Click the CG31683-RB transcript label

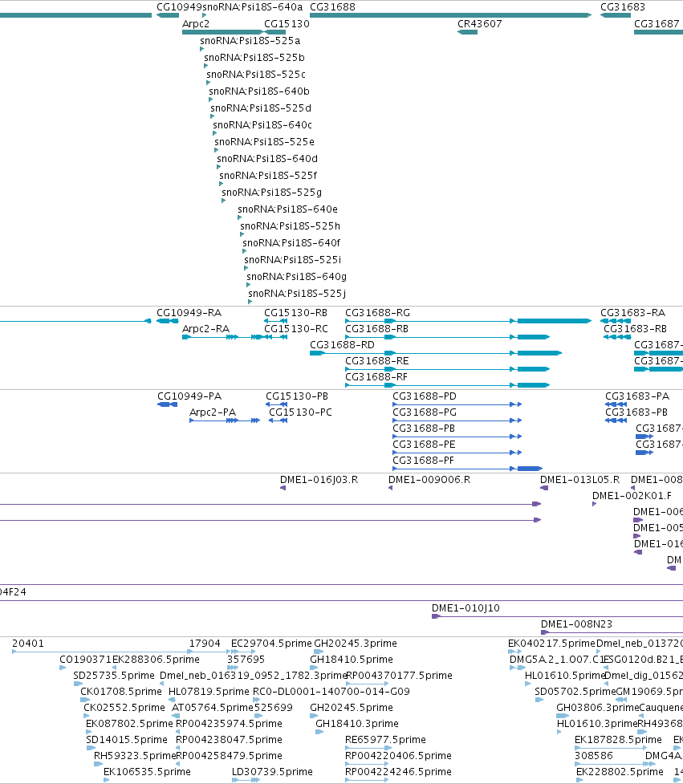point(635,329)
